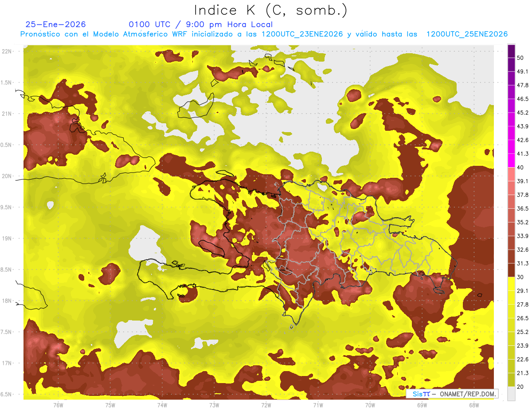Click the "20N" latitude label
Viewport: 532px width, 411px height.
(7, 176)
